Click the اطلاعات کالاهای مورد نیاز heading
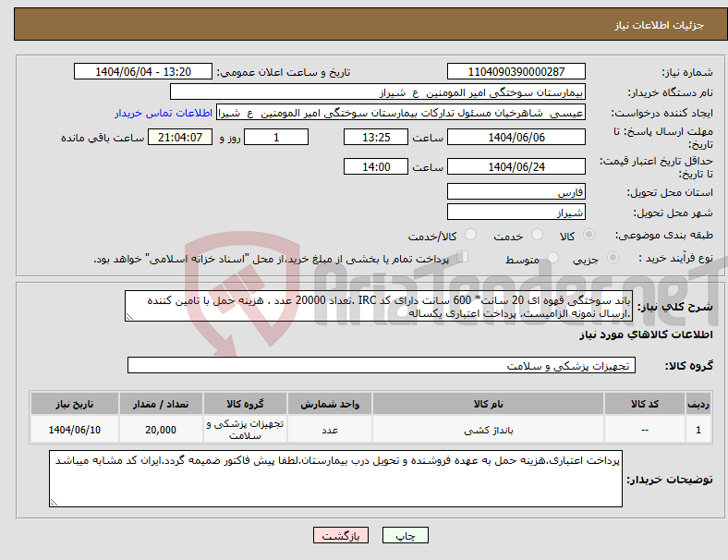The width and height of the screenshot is (728, 560). tap(646, 335)
